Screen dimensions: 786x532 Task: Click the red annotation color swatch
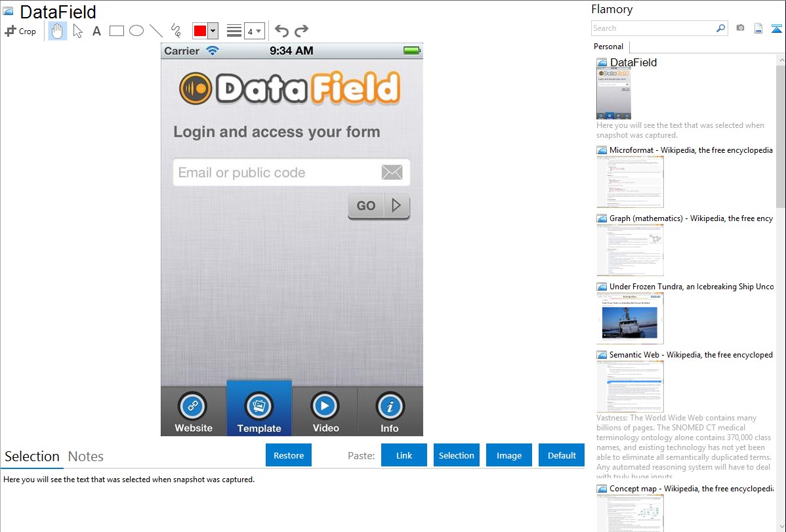pos(200,31)
